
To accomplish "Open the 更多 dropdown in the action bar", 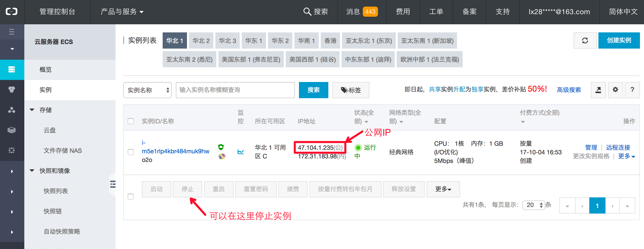I will [x=443, y=189].
